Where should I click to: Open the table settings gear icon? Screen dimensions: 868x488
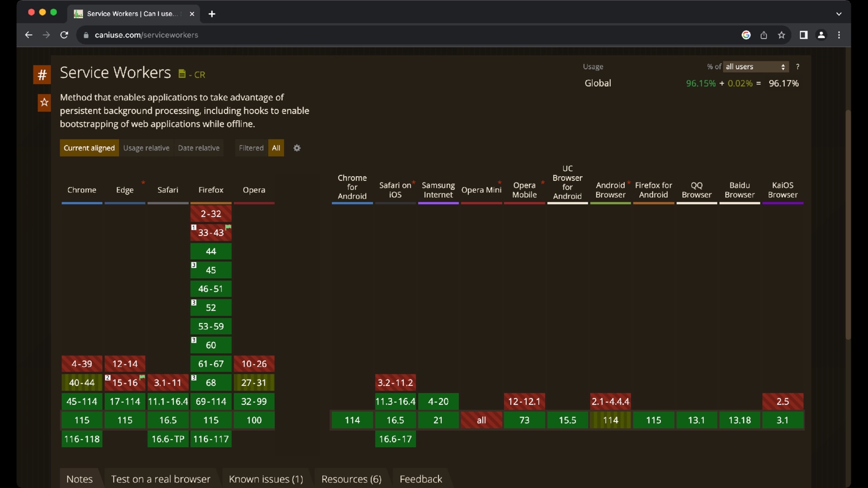(297, 148)
